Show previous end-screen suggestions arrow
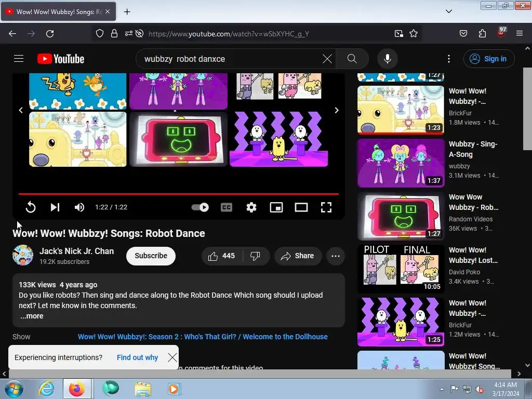 [x=21, y=110]
